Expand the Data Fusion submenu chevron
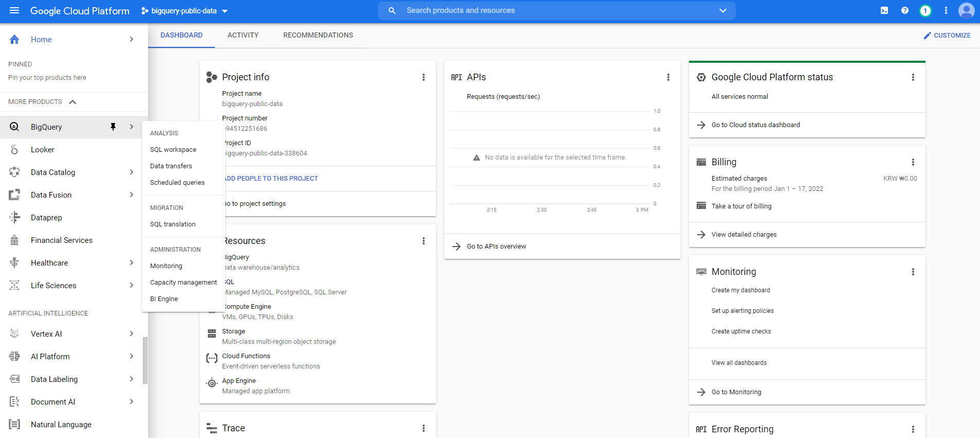Viewport: 980px width, 438px height. point(132,195)
